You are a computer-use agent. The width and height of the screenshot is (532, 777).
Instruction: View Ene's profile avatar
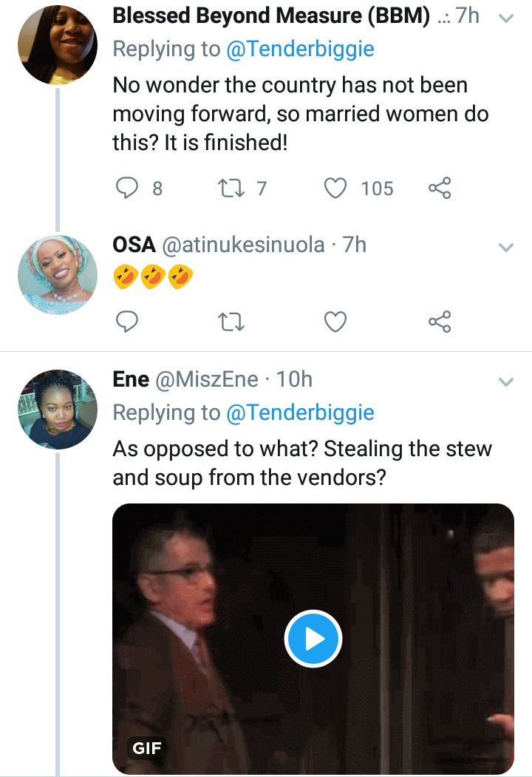[x=58, y=410]
